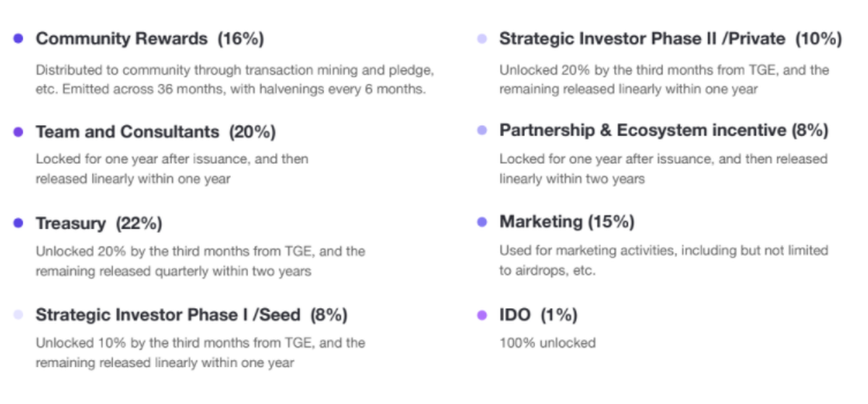Click the Partnership & Ecosystem legend dot
Image resolution: width=868 pixels, height=404 pixels.
482,131
